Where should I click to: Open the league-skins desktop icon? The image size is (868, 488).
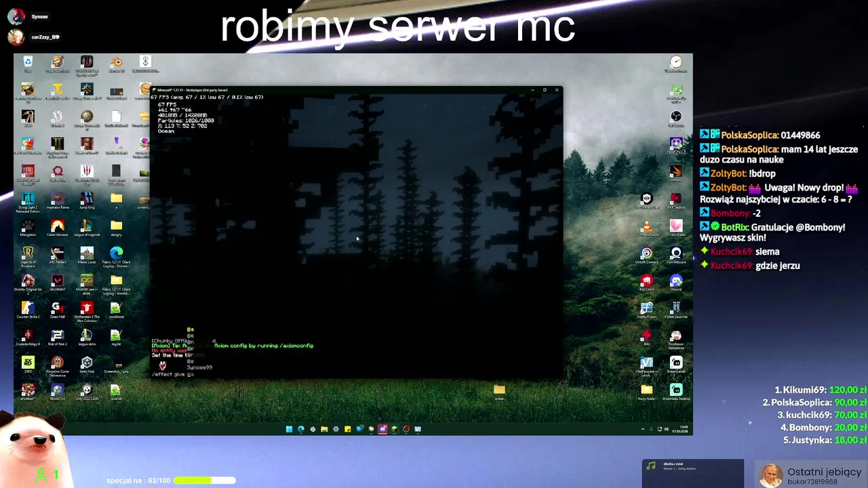[87, 338]
